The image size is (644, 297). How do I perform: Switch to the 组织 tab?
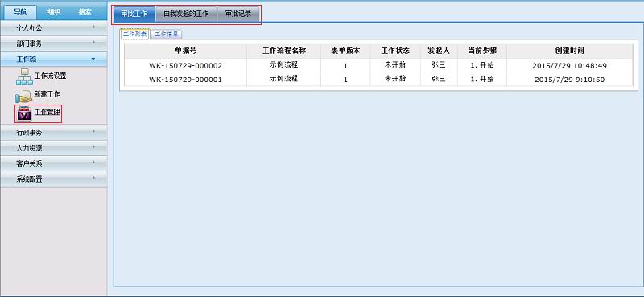(x=54, y=12)
